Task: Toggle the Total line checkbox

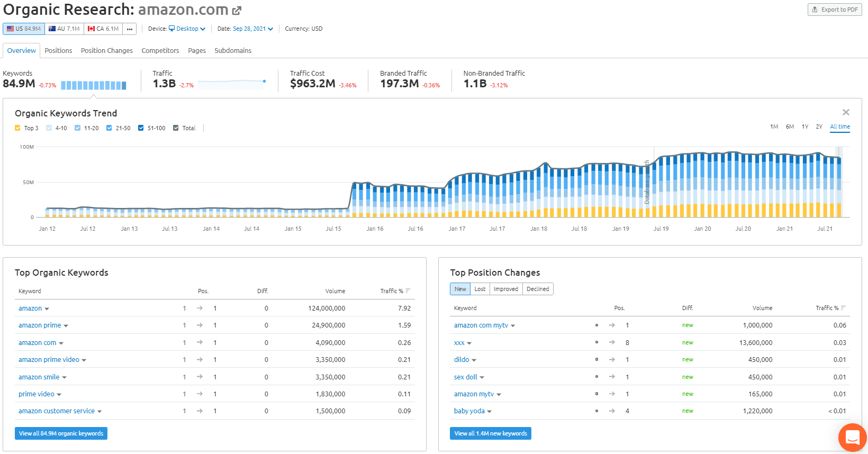Action: click(176, 128)
